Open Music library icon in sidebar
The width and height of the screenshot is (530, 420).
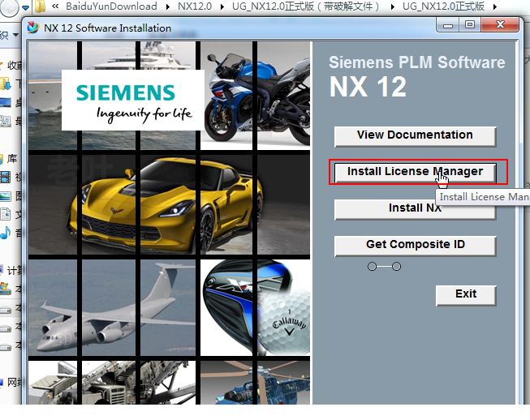pos(5,233)
